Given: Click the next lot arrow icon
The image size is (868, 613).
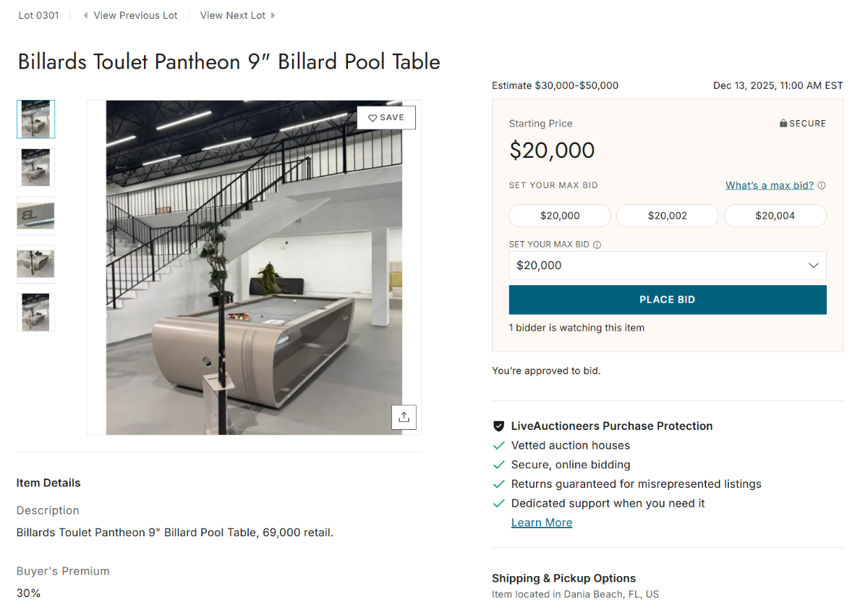Looking at the screenshot, I should (x=273, y=15).
